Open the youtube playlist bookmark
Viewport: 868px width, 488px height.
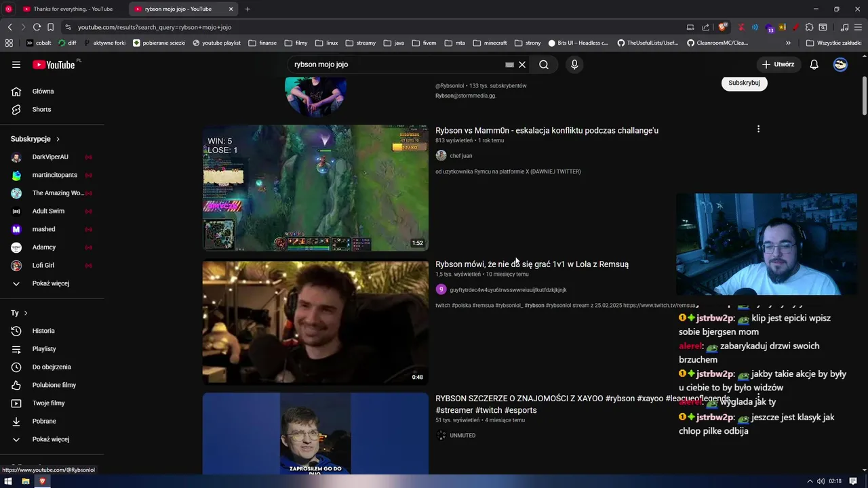pyautogui.click(x=217, y=43)
